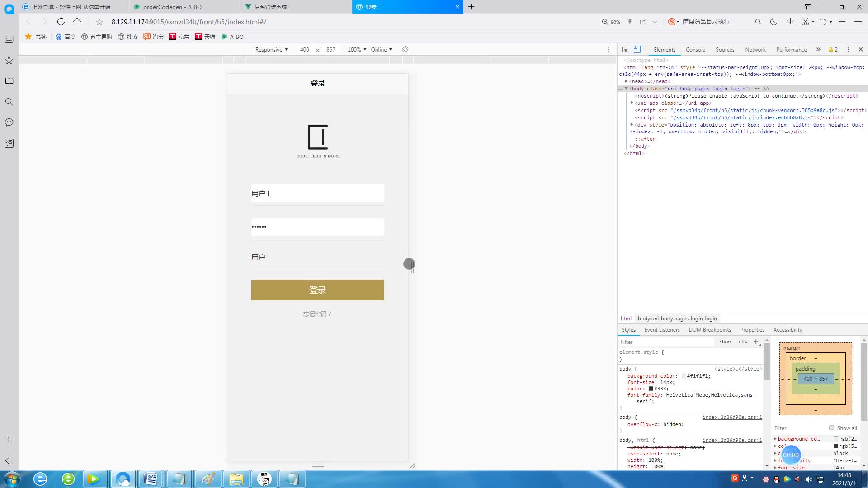Screen dimensions: 868x488
Task: Click the username field containing 用户1
Action: [318, 193]
